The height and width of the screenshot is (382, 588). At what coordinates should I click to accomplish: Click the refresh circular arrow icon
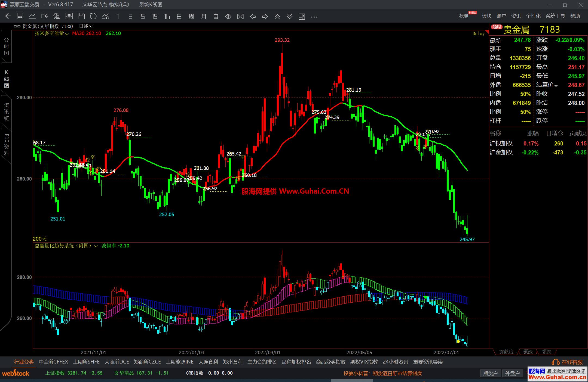93,17
